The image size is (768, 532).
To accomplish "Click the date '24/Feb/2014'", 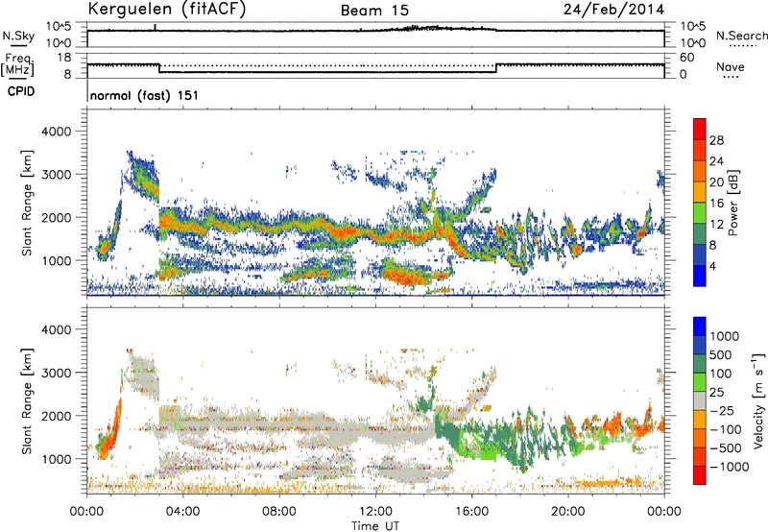I will [613, 10].
